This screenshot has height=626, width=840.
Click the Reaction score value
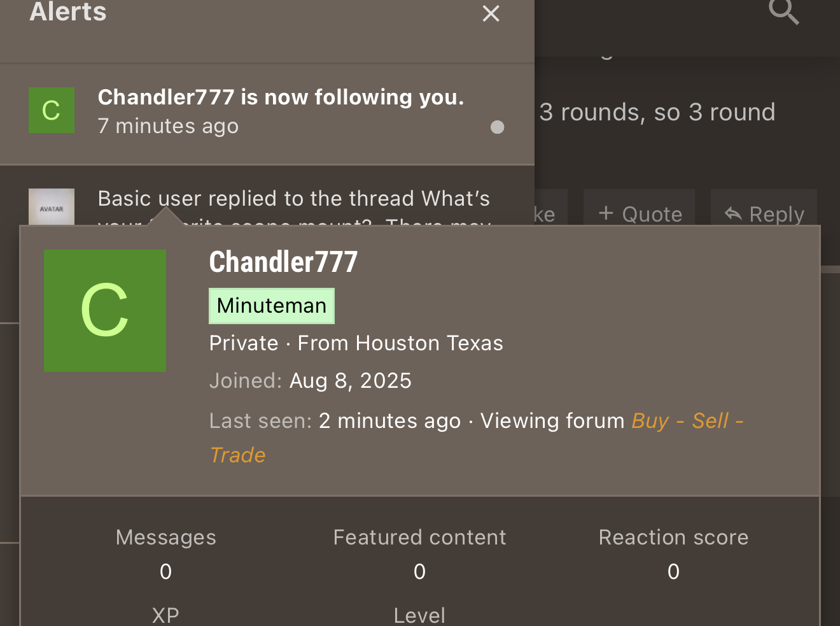(x=673, y=571)
